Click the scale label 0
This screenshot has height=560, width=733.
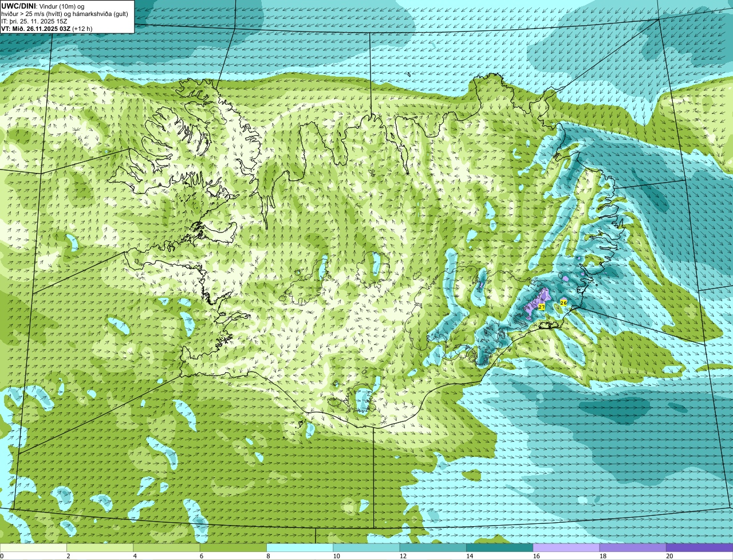pos(2,555)
